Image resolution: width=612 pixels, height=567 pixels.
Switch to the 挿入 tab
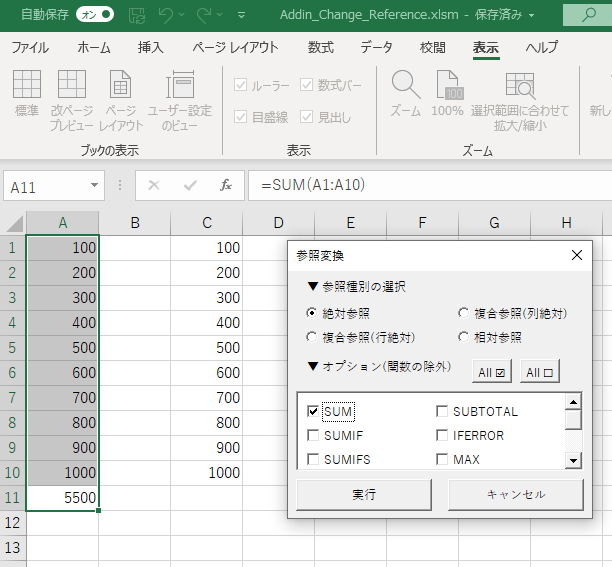pyautogui.click(x=151, y=48)
